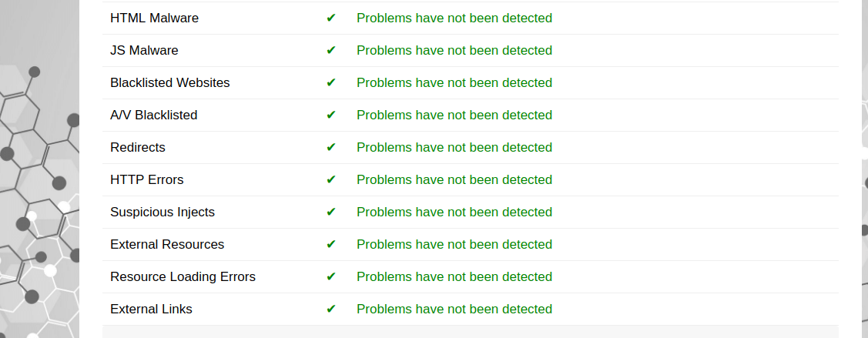Click the Suspicious Injects checkmark icon
Screen dimensions: 868x338
point(331,212)
